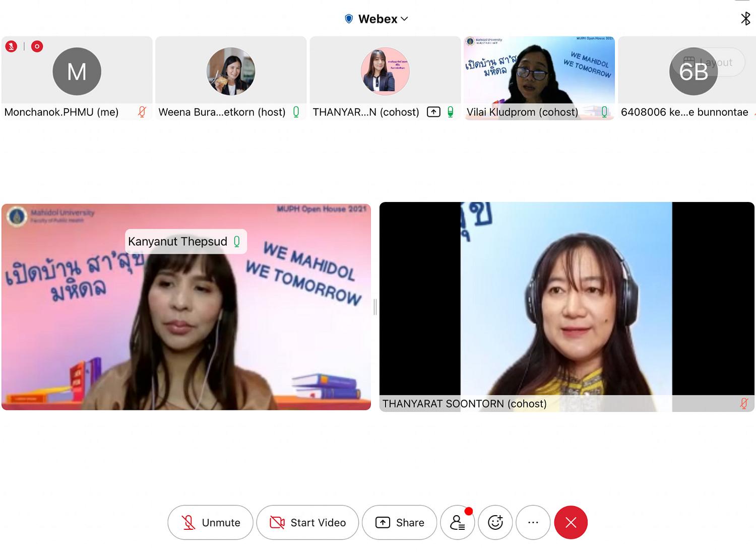Click muted mic icon beside Monchanok.PHMU (me)
The height and width of the screenshot is (556, 756).
(x=142, y=112)
